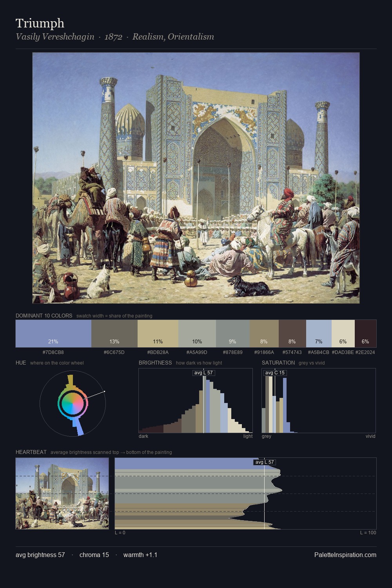This screenshot has height=588, width=392.
Task: Click the 'SATURATION' section heading
Action: coord(278,363)
